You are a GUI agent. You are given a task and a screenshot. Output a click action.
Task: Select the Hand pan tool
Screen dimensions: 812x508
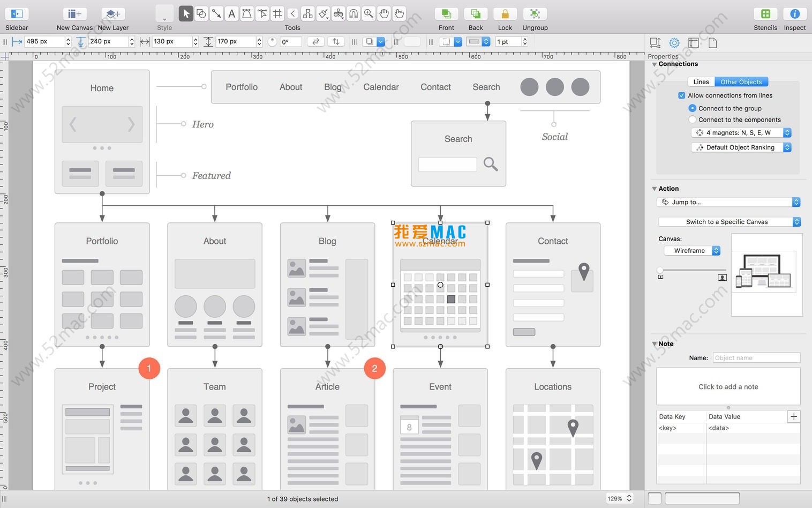coord(385,14)
